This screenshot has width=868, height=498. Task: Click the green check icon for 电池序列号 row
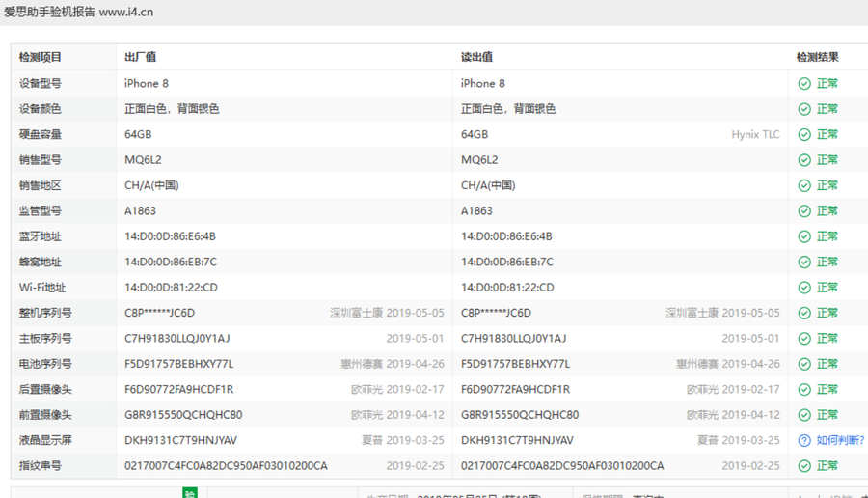coord(804,364)
